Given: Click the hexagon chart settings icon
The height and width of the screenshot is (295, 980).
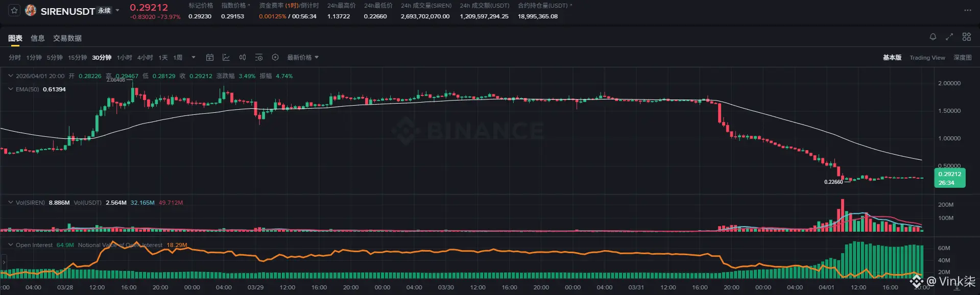Looking at the screenshot, I should [x=275, y=58].
